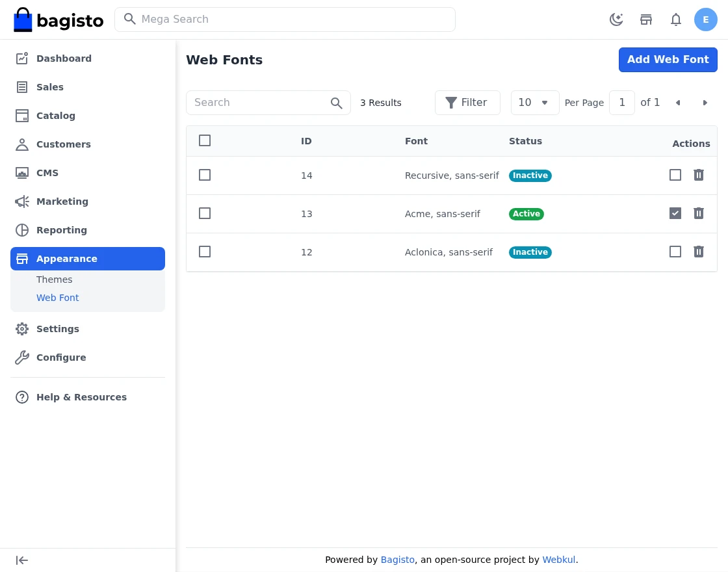728x572 pixels.
Task: Activate Aclonica font via action checkbox
Action: pos(675,252)
